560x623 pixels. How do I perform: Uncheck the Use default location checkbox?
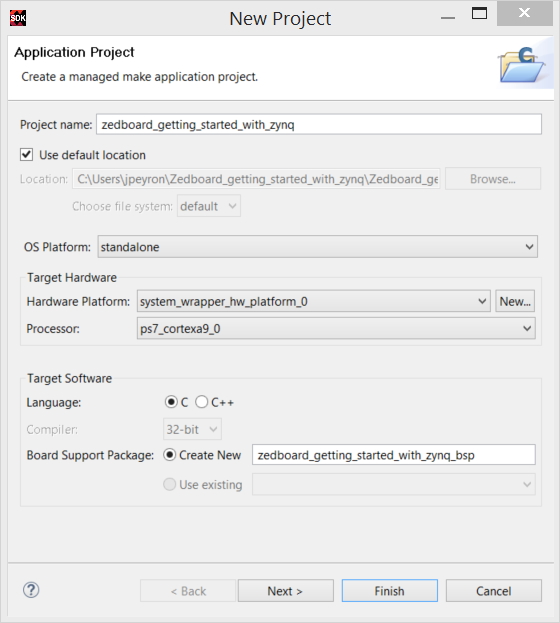27,155
